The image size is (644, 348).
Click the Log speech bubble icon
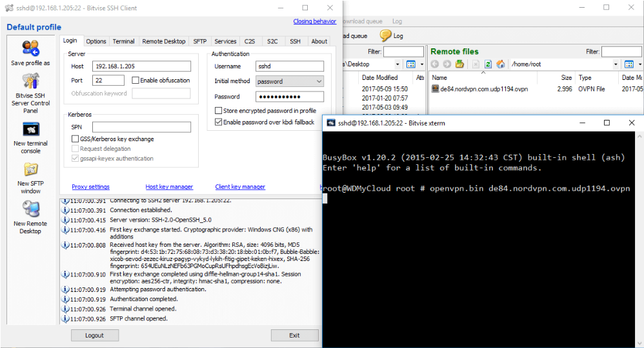[x=386, y=36]
